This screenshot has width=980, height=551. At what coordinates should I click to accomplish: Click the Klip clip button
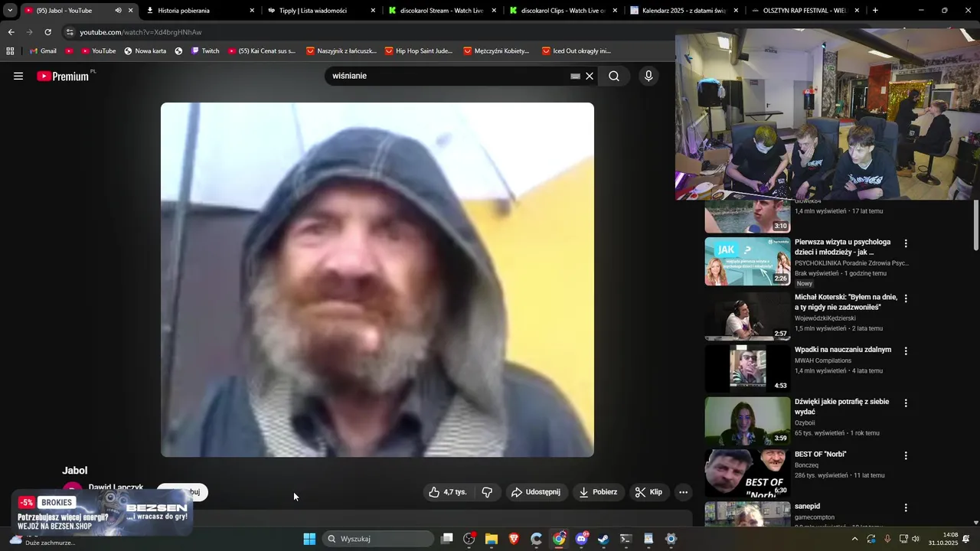[x=648, y=492]
